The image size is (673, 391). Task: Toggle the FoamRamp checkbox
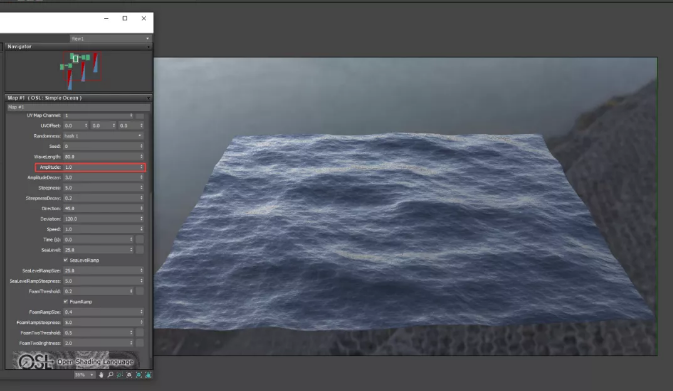66,302
